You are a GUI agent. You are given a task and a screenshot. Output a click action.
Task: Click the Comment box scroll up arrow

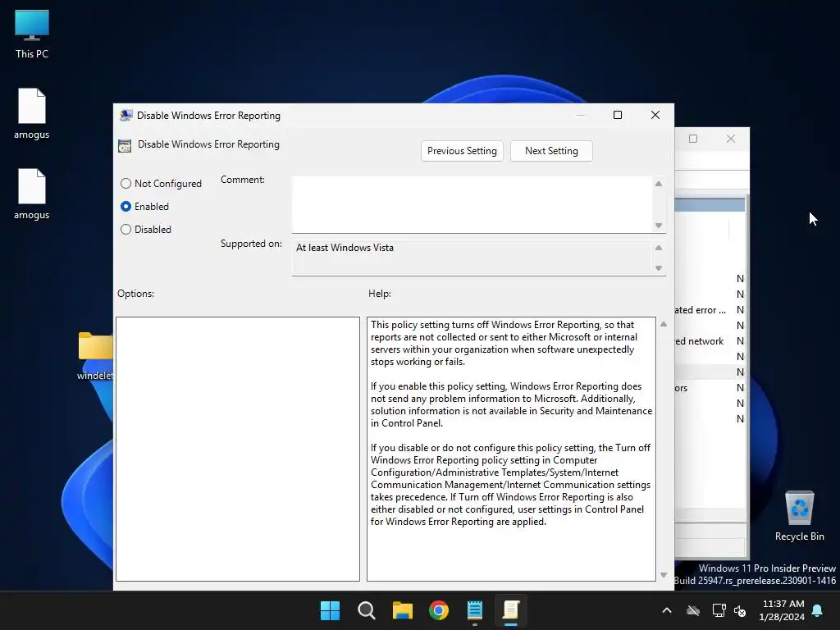click(x=659, y=184)
